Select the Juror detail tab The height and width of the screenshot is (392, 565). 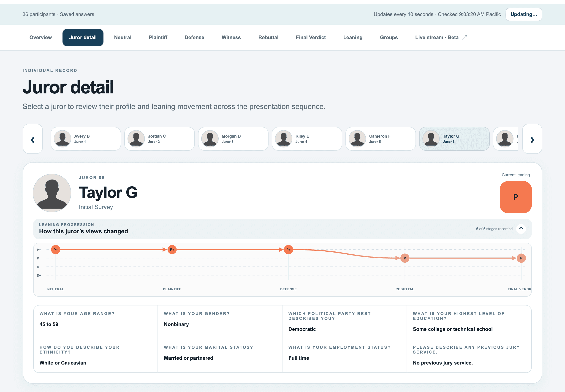[83, 37]
